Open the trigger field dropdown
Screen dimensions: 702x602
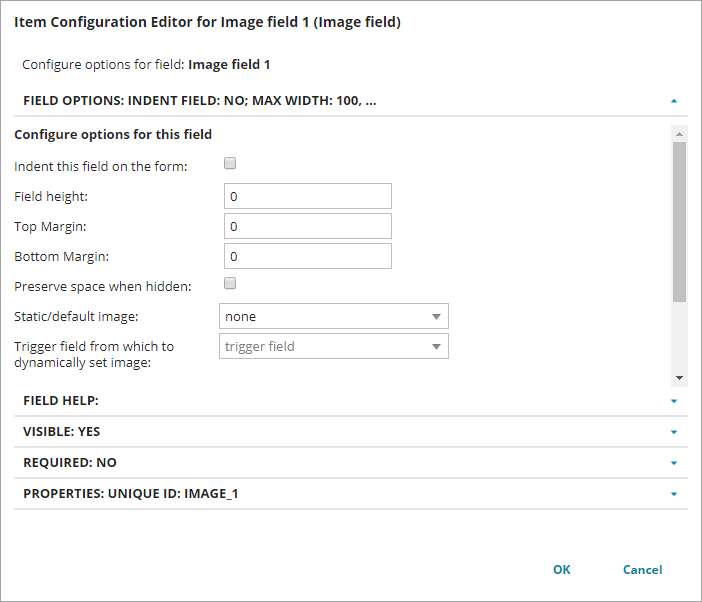[x=333, y=346]
